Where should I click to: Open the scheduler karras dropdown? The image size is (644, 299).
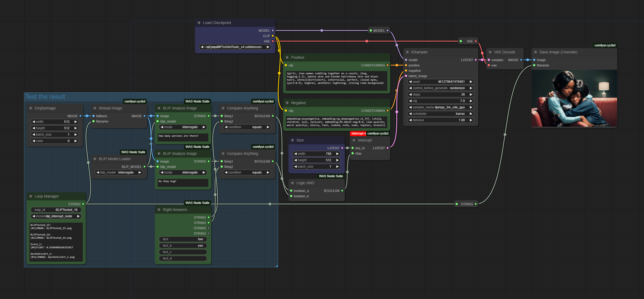tap(441, 114)
